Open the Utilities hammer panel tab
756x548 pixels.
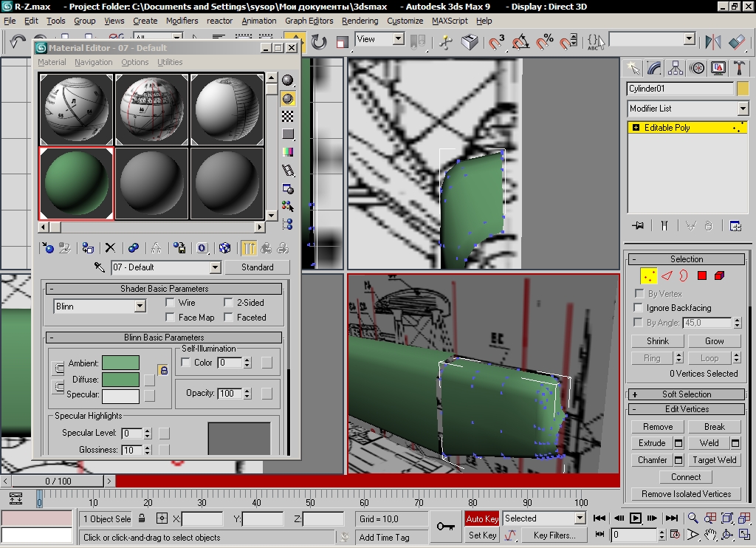[739, 68]
